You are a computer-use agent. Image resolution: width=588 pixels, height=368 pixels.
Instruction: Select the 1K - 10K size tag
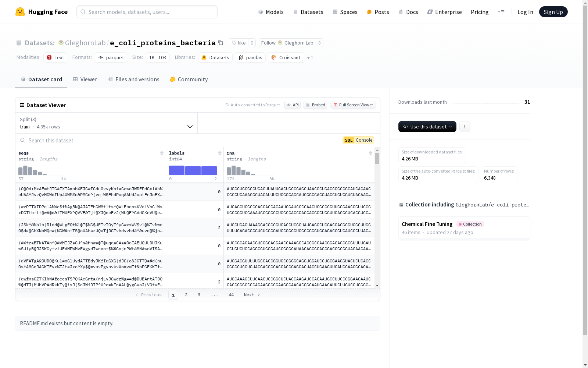tap(158, 57)
